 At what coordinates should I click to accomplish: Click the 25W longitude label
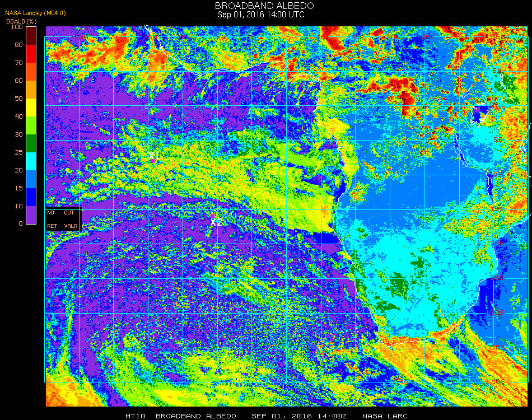(81, 37)
